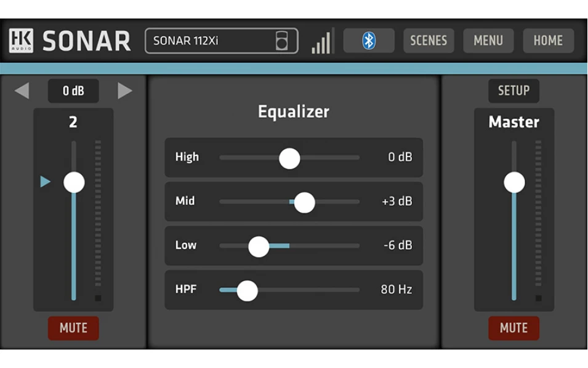Click the Low EQ slider handle
The image size is (588, 368).
point(259,246)
